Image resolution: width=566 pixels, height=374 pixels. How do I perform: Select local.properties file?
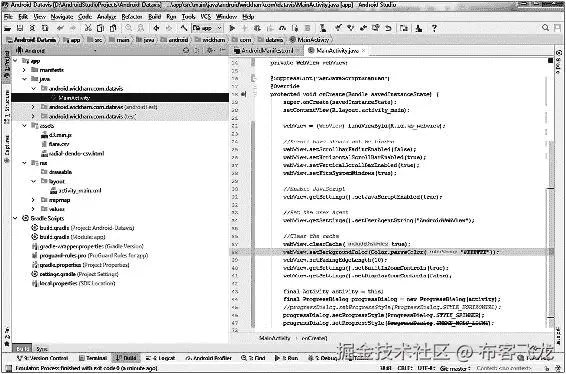[74, 283]
